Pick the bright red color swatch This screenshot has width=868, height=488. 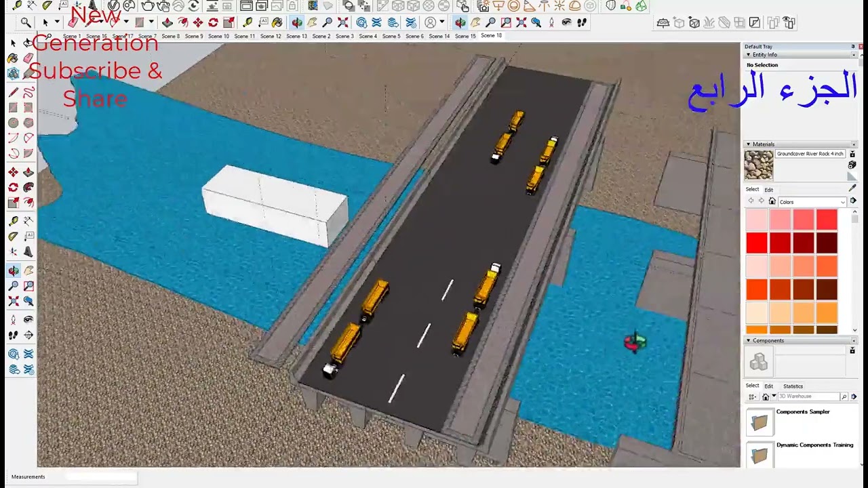tap(757, 243)
